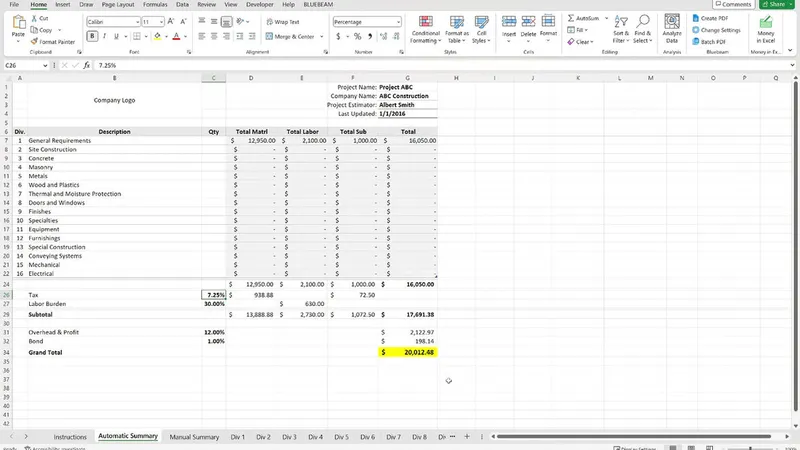Click the Albert Smith estimator cell

coord(408,105)
